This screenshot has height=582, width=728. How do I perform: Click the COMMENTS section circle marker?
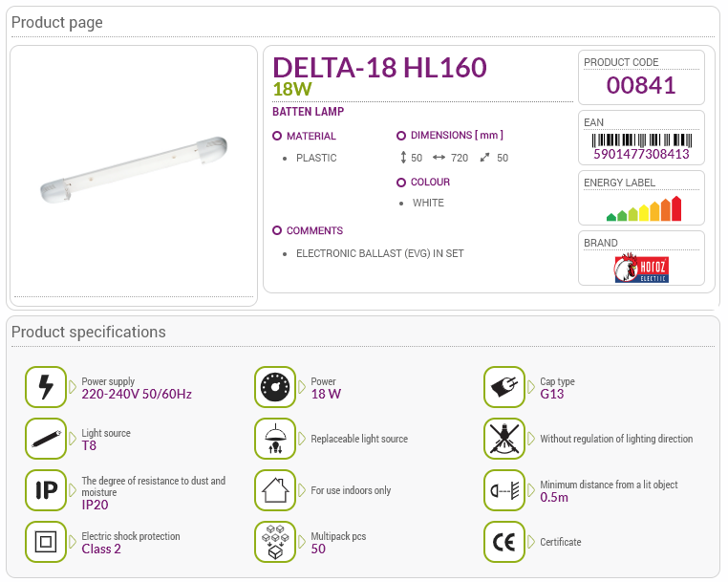(277, 230)
